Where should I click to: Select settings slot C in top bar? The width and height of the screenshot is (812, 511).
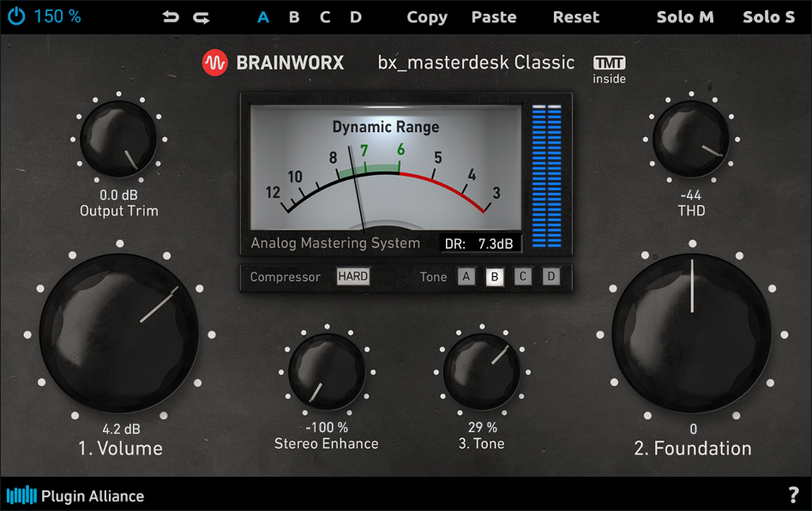pos(325,17)
